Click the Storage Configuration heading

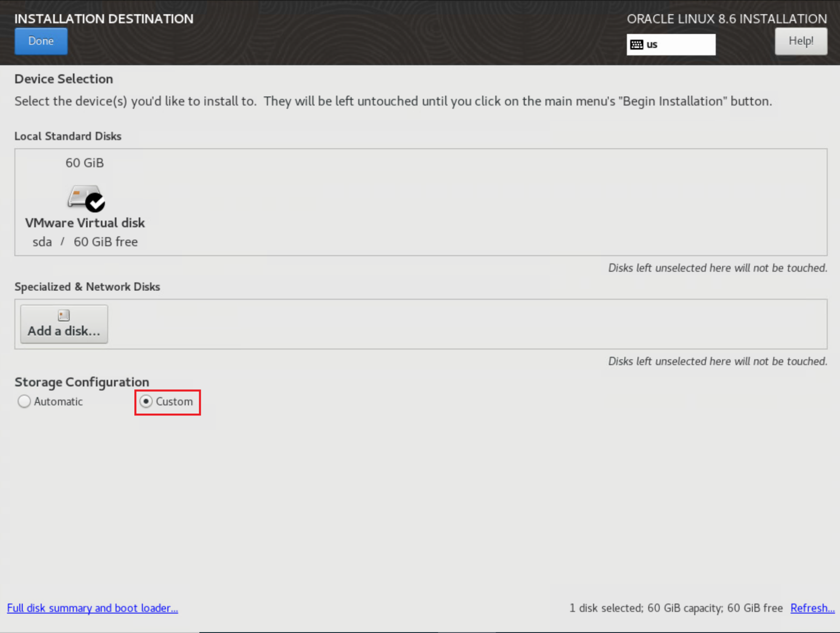[x=82, y=382]
